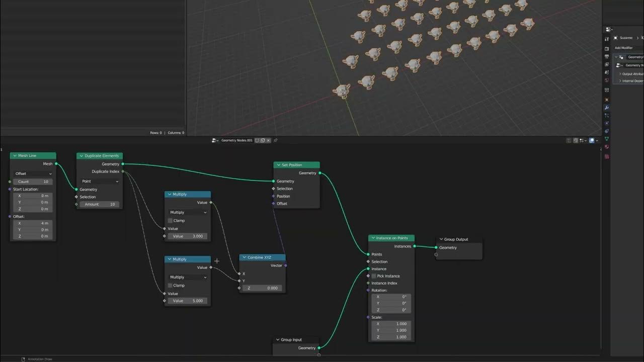Unlink node tree with X icon
This screenshot has height=362, width=644.
[x=268, y=140]
